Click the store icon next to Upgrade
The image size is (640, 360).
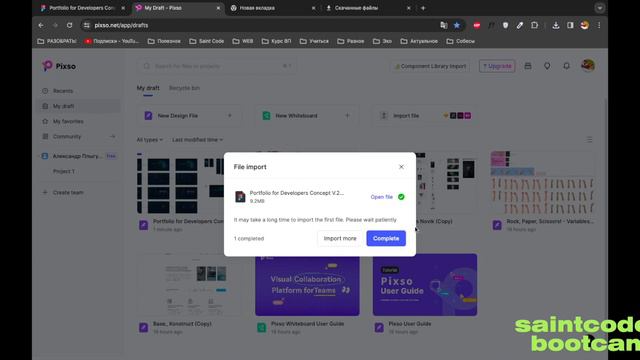(x=528, y=66)
